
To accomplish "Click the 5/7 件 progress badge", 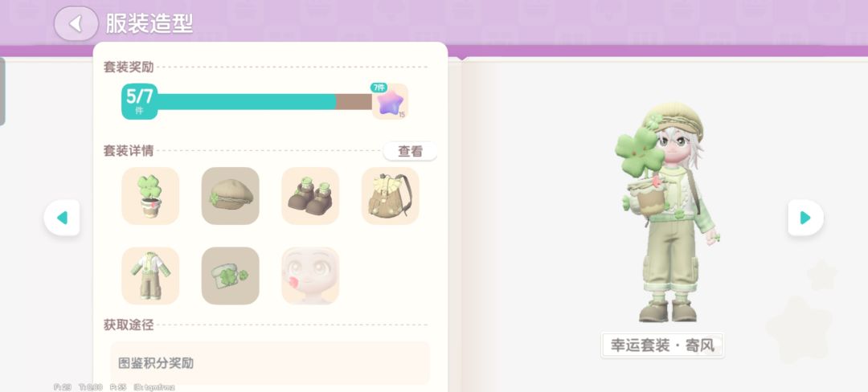I will (x=140, y=101).
